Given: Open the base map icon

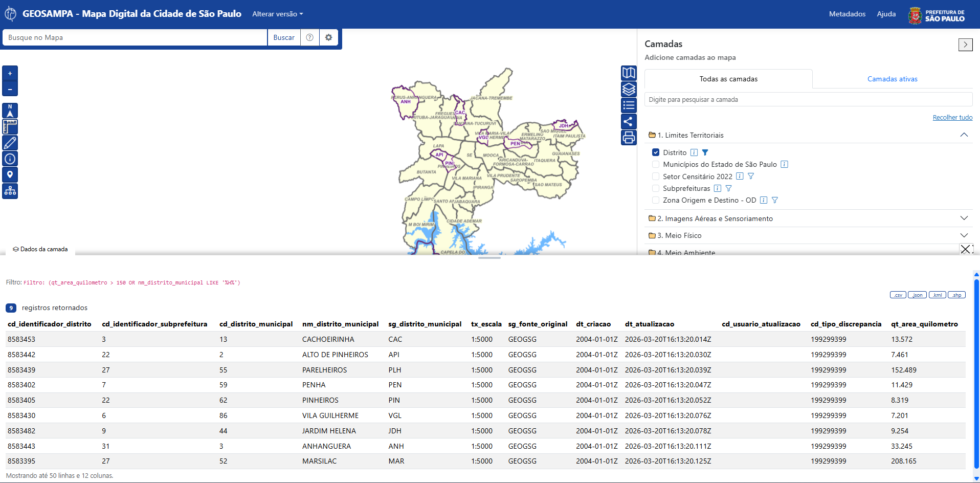Looking at the screenshot, I should pyautogui.click(x=629, y=73).
